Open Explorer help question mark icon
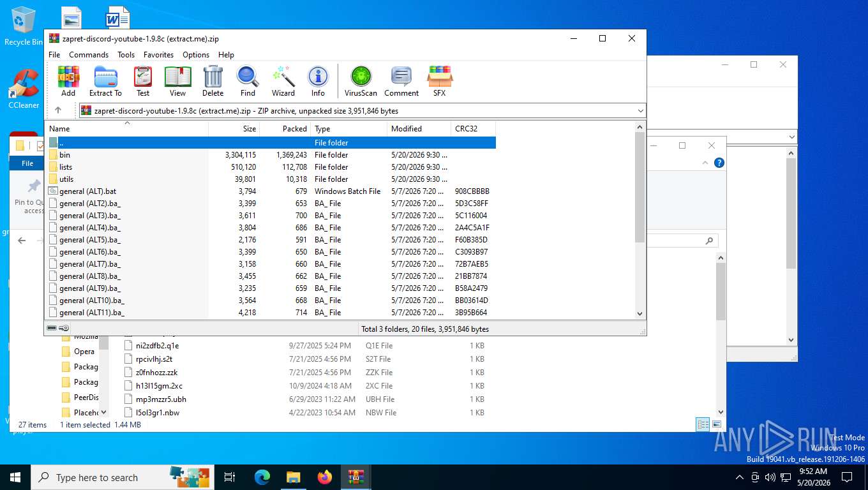 (719, 163)
